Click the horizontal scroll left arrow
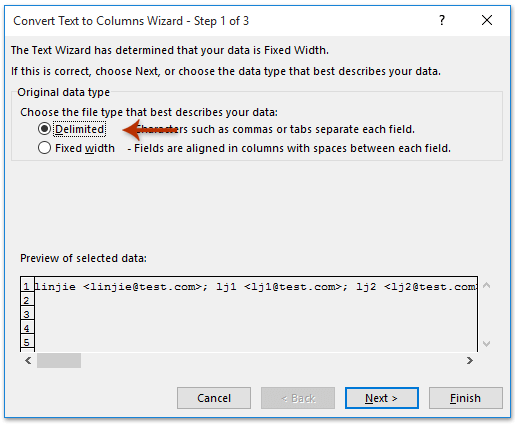The image size is (515, 424). coord(28,360)
